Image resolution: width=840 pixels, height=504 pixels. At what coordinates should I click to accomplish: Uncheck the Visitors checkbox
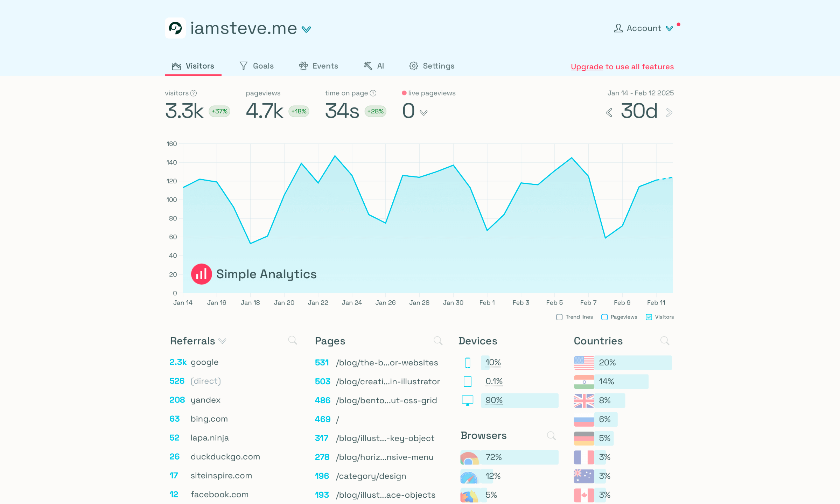(649, 317)
